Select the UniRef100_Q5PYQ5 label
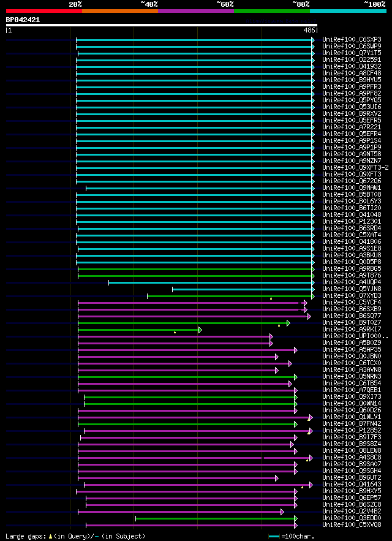The image size is (392, 541). click(352, 100)
